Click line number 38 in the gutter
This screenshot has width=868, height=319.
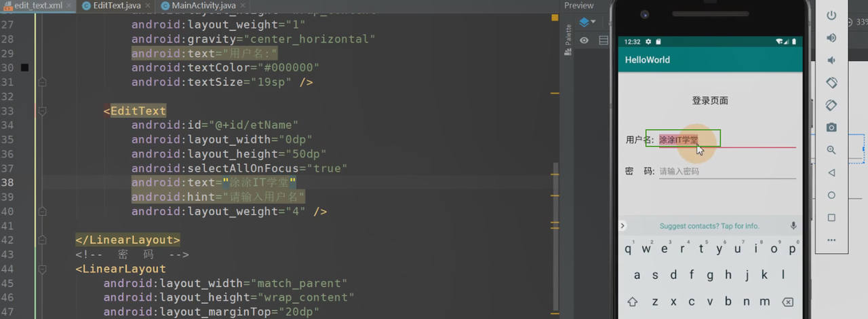7,183
